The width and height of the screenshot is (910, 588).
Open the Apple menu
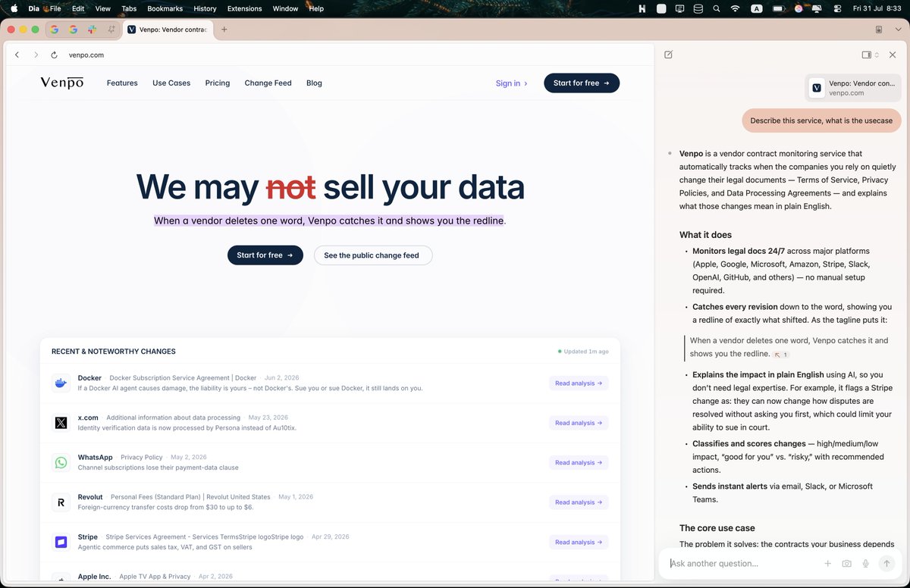(14, 8)
